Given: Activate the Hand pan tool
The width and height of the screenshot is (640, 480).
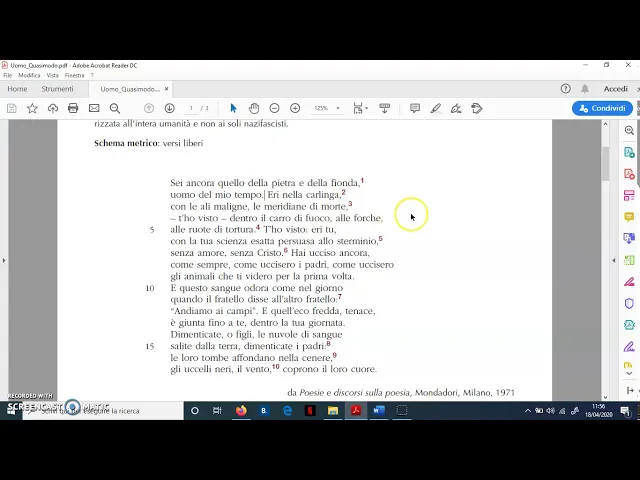Looking at the screenshot, I should point(254,108).
